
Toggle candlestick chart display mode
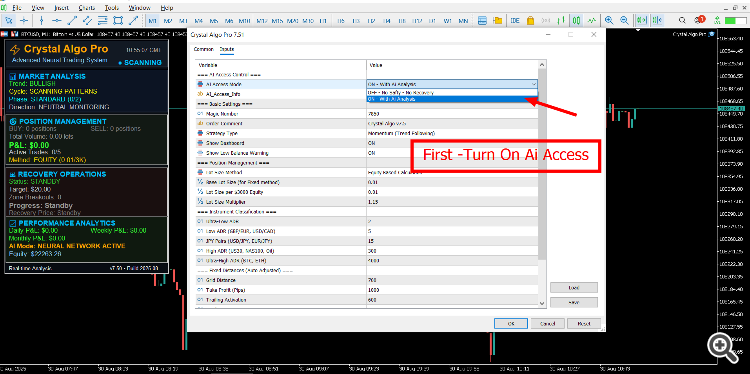pyautogui.click(x=577, y=21)
